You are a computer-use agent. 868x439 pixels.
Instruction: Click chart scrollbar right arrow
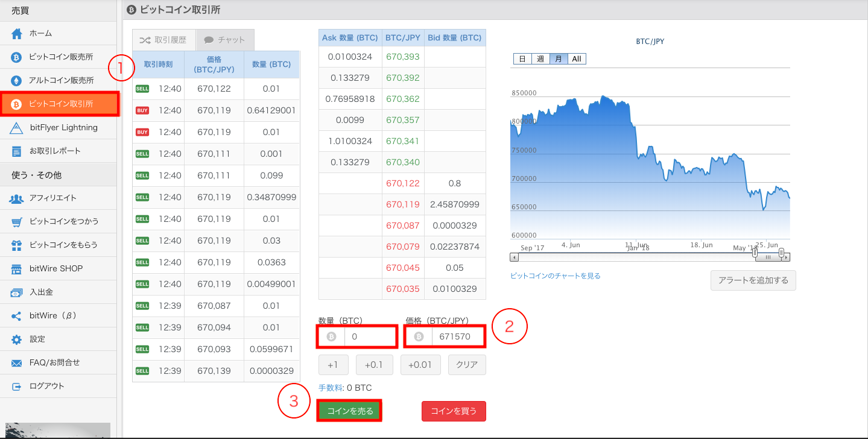click(787, 257)
